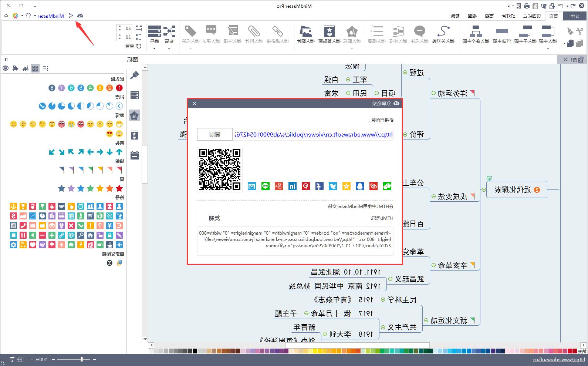Select the half-done progress pie icon
The height and width of the screenshot is (366, 588).
[81, 106]
